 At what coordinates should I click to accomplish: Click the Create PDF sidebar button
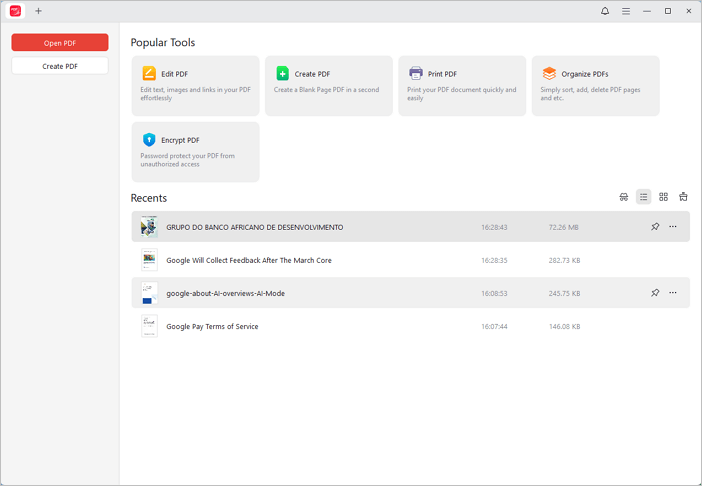click(x=60, y=66)
